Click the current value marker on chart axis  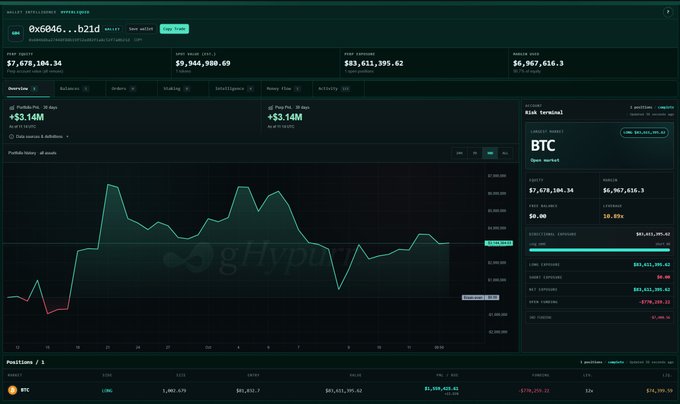click(499, 243)
